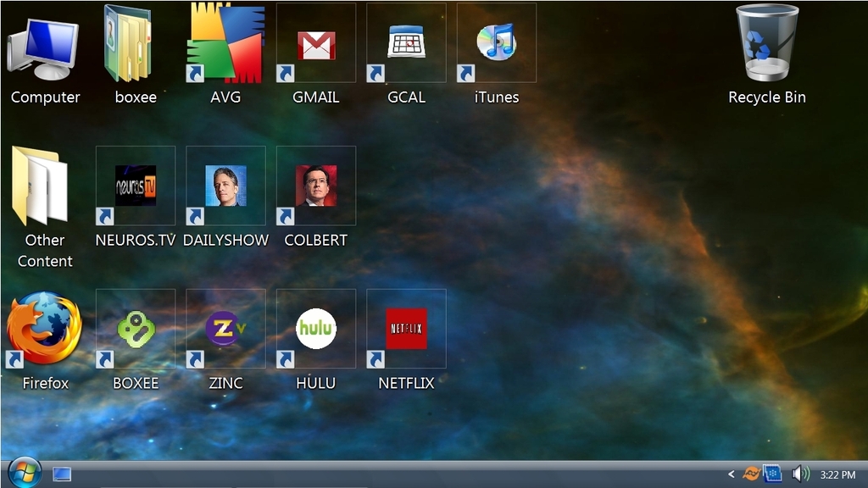The image size is (868, 488).
Task: Click the orange system tray icon
Action: point(751,474)
